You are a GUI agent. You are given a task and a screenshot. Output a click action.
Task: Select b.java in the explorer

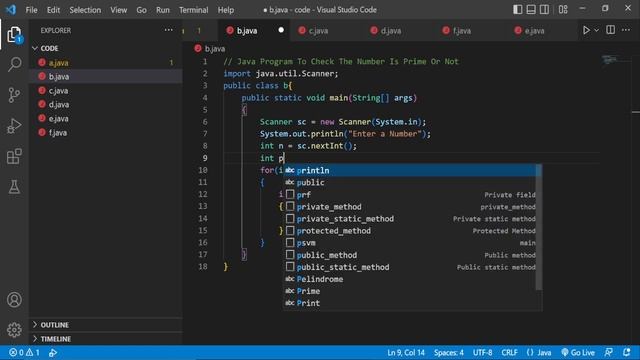[x=106, y=76]
